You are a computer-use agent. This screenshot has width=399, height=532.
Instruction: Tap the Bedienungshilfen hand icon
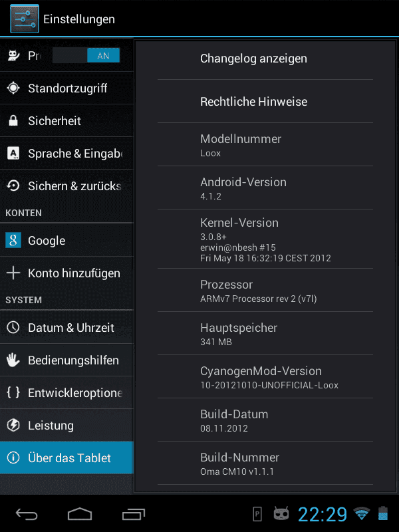tap(13, 360)
